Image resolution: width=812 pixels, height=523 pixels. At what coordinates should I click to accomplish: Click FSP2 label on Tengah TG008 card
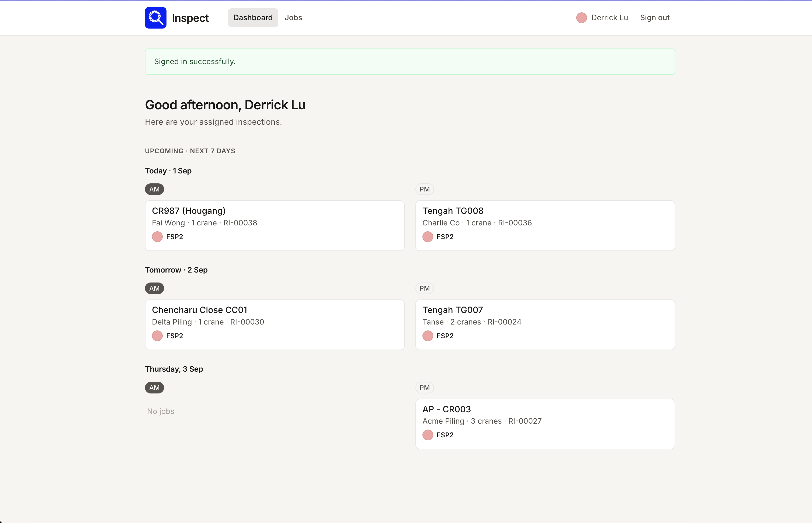445,237
